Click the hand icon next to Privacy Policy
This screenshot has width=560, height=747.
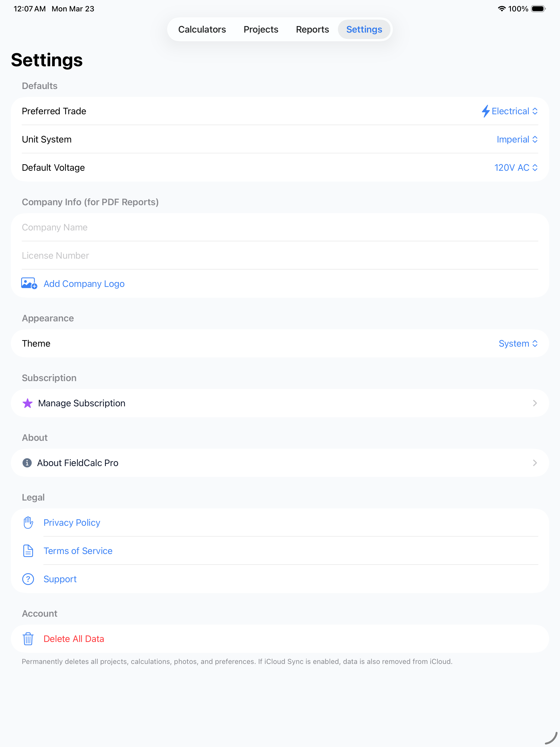coord(28,523)
